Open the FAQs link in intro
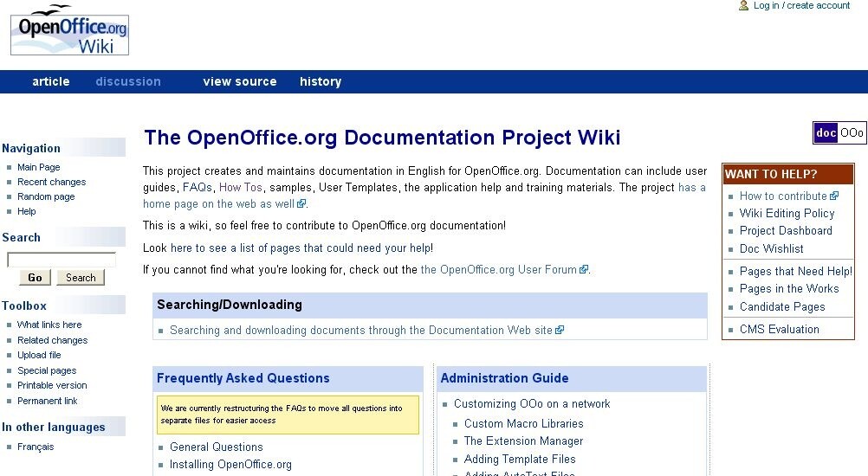Image resolution: width=868 pixels, height=476 pixels. [x=197, y=188]
